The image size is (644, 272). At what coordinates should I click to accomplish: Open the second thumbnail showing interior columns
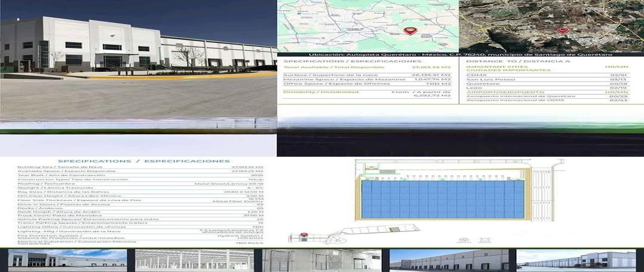[194, 260]
